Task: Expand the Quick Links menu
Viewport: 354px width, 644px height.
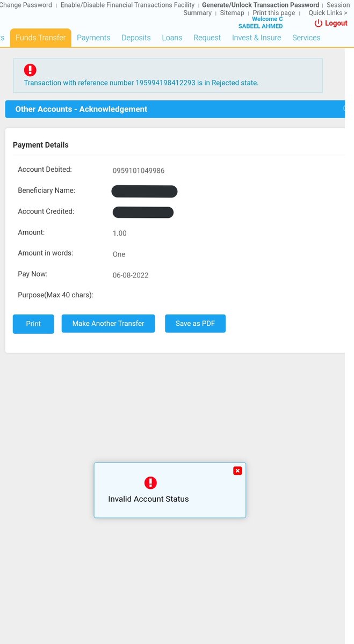Action: tap(328, 13)
